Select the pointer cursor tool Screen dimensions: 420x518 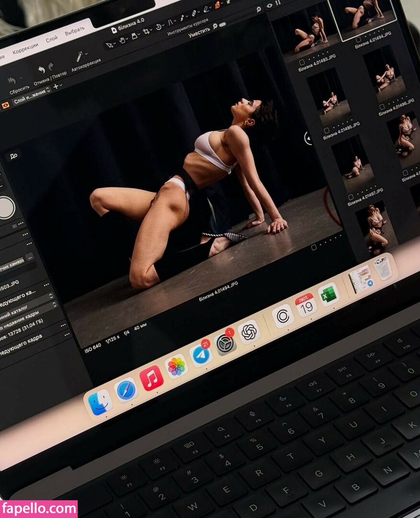coord(110,45)
